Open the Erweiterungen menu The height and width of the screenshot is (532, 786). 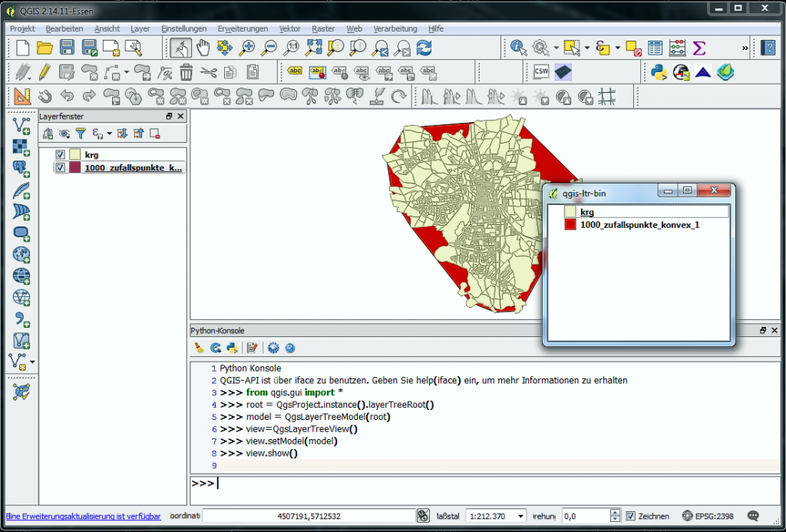coord(243,28)
